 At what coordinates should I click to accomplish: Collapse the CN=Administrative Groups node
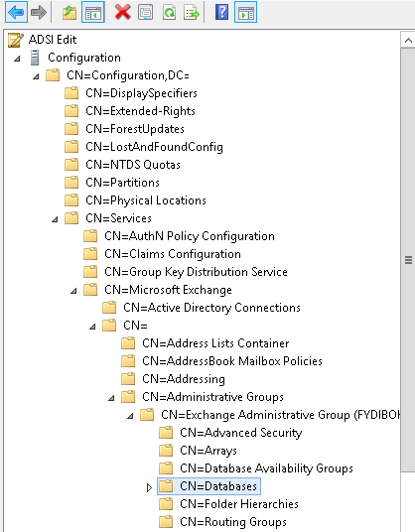click(x=111, y=398)
